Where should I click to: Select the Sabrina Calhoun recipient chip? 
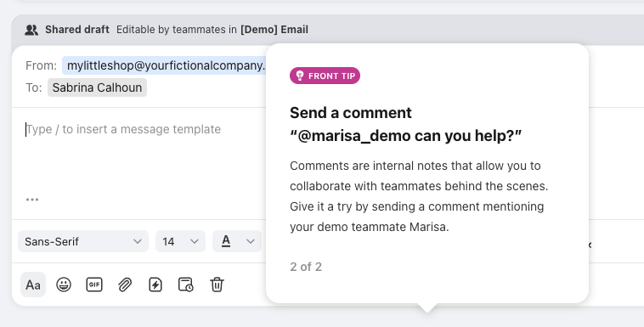tap(98, 87)
